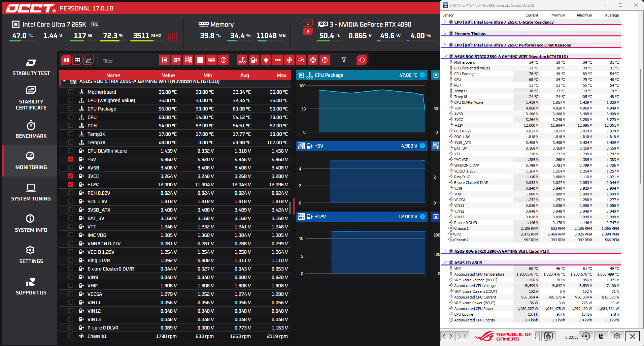
Task: Expand Performance Limit Reasons group in HWiNFO
Action: [445, 45]
